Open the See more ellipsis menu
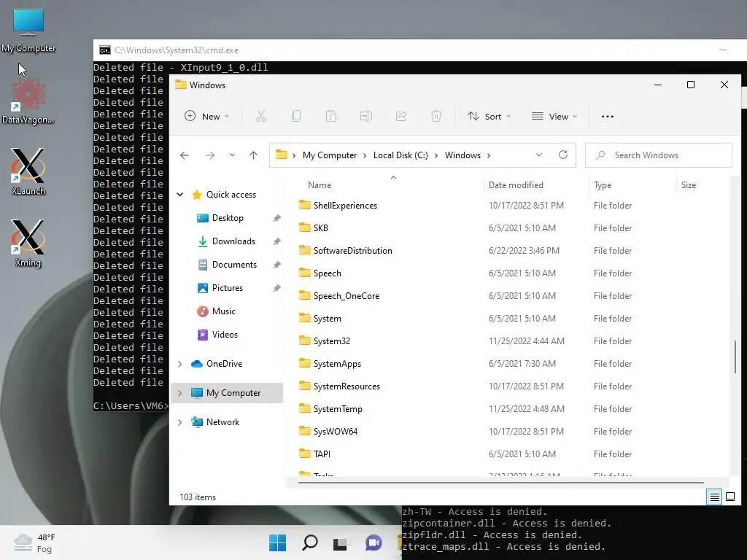This screenshot has height=560, width=747. coord(608,116)
